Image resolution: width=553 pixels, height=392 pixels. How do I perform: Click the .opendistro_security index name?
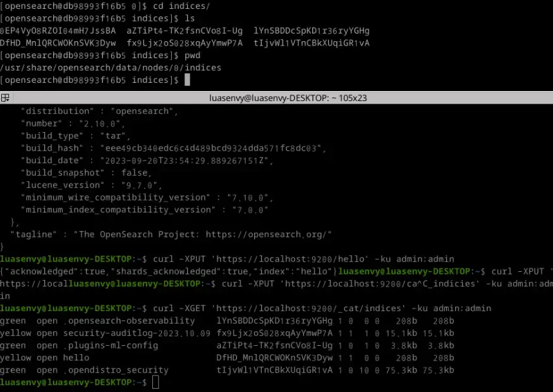(116, 370)
